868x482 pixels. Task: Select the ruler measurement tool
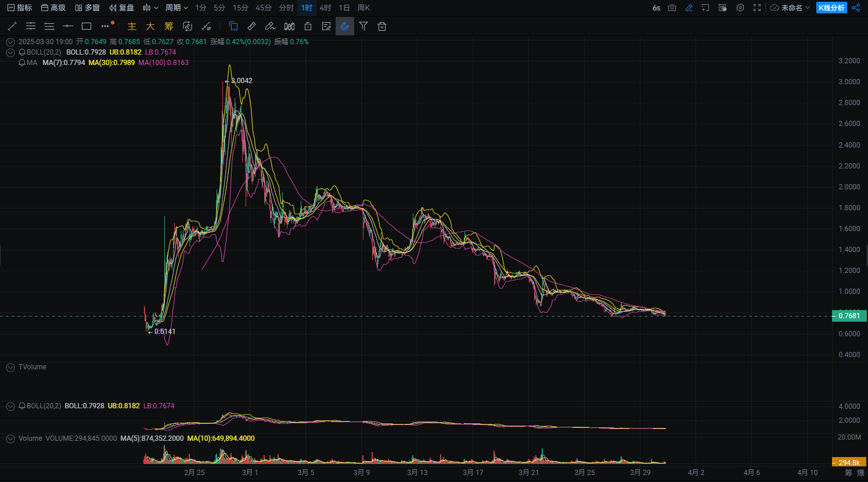point(252,26)
